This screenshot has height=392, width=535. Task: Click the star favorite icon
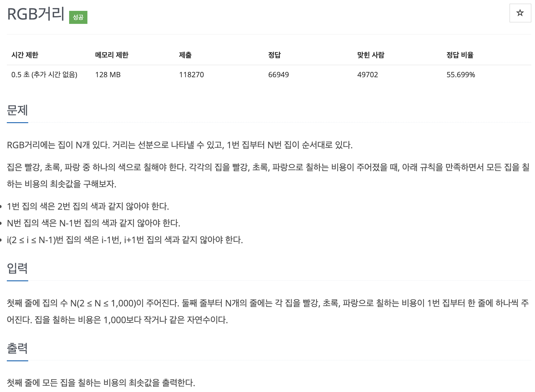point(520,13)
